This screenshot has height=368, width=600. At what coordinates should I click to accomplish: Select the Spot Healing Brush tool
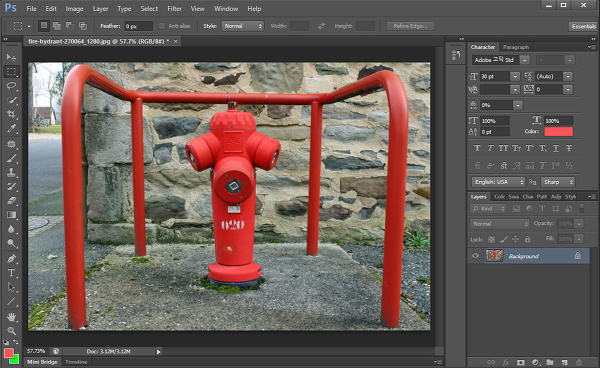11,144
